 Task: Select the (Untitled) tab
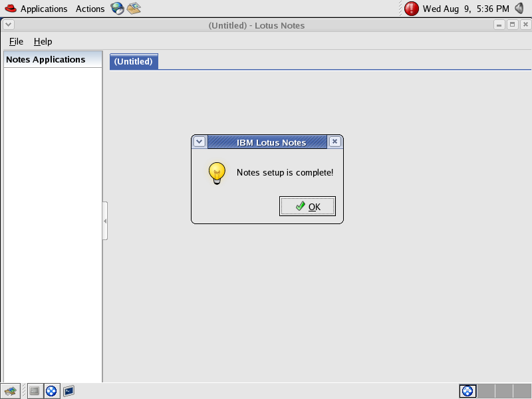134,61
